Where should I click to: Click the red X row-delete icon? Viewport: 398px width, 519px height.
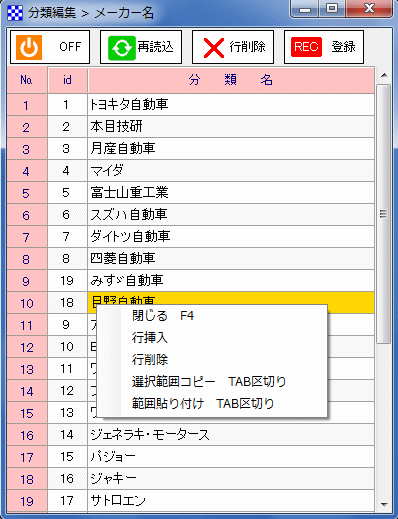click(214, 48)
